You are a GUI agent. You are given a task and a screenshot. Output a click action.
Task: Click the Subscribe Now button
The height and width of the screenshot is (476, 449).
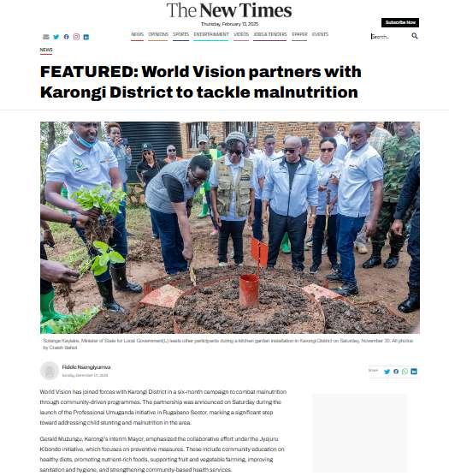coord(400,22)
